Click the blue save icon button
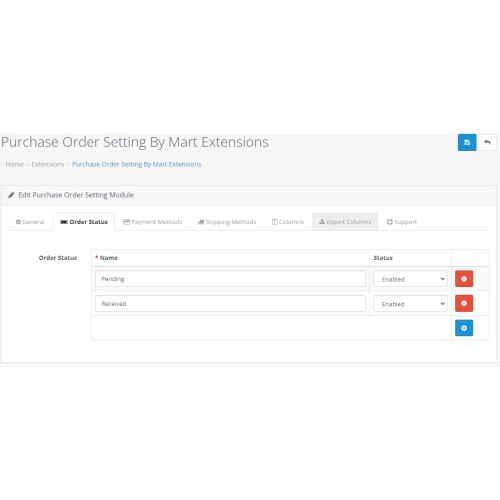 (x=467, y=143)
